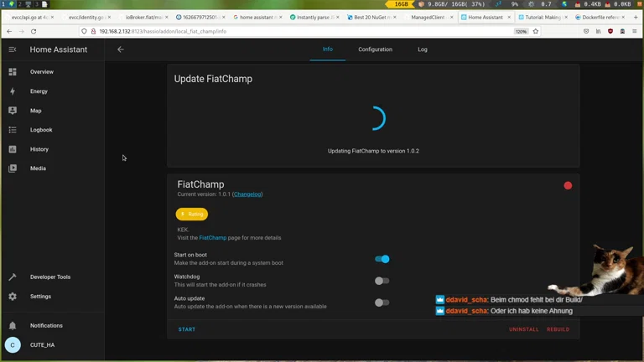Rebuild the FiatChamp add-on
Viewport: 644px width, 362px height.
point(558,329)
